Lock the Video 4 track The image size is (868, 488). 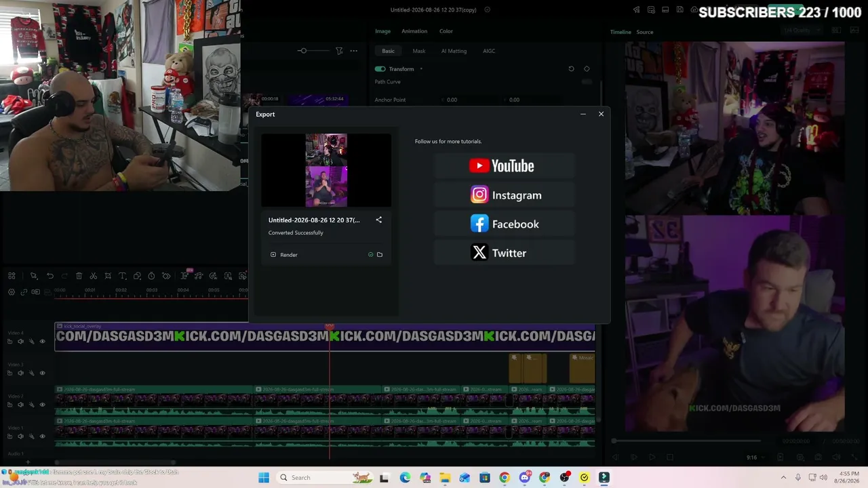point(9,342)
